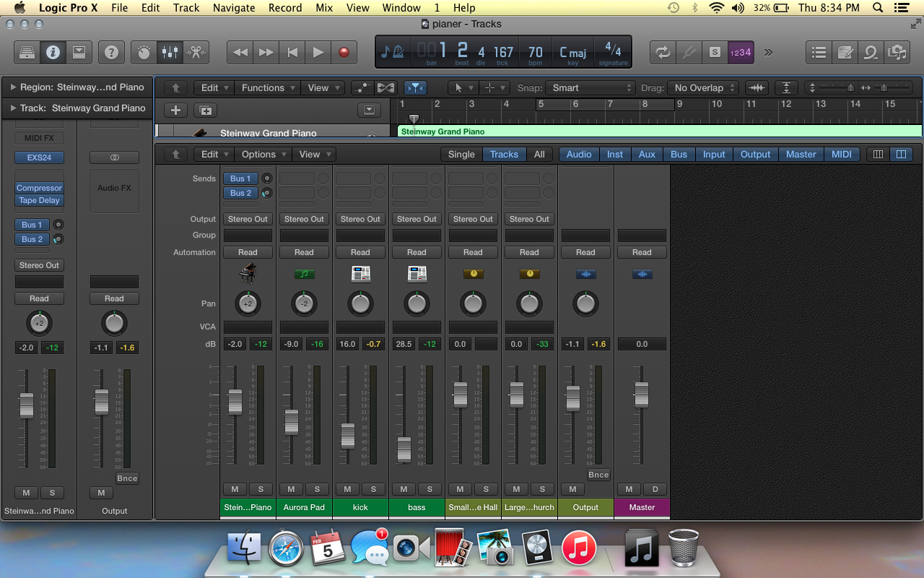Toggle Flex view button in Tracks toolbar

tap(385, 87)
